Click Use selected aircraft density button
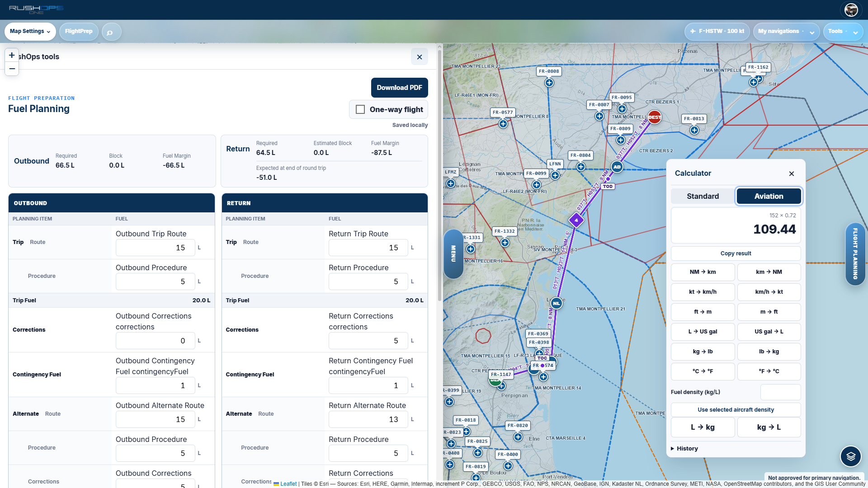 (736, 410)
